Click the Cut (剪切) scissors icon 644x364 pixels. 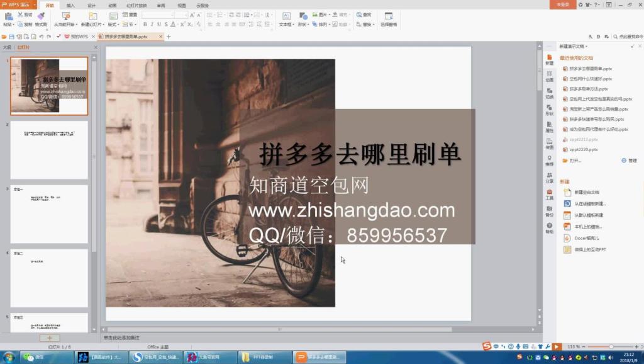[x=20, y=14]
